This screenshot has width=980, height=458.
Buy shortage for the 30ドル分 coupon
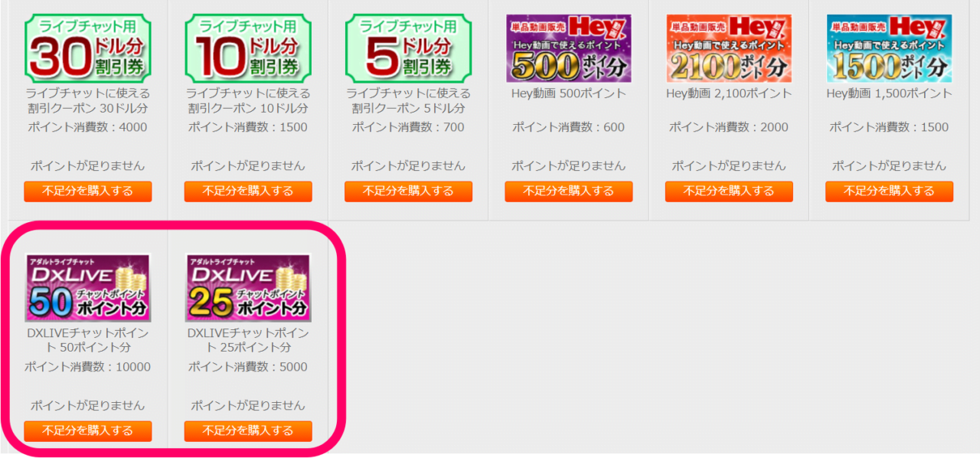click(88, 191)
